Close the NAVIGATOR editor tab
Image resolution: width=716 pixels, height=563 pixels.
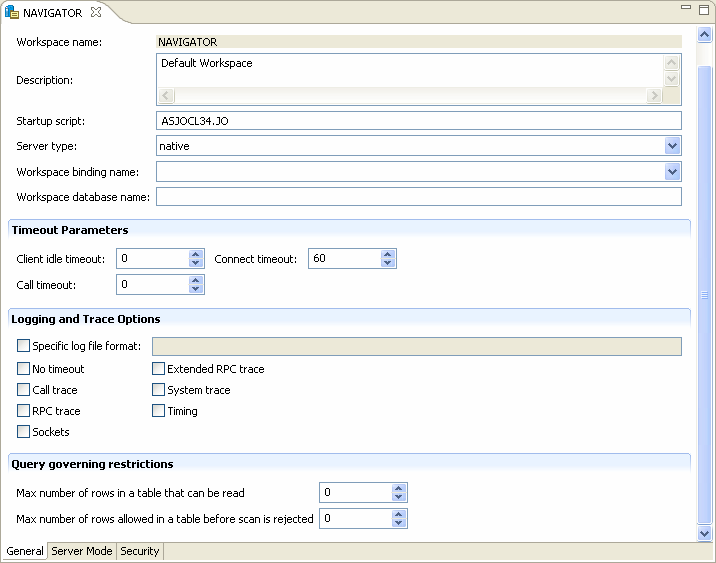96,13
